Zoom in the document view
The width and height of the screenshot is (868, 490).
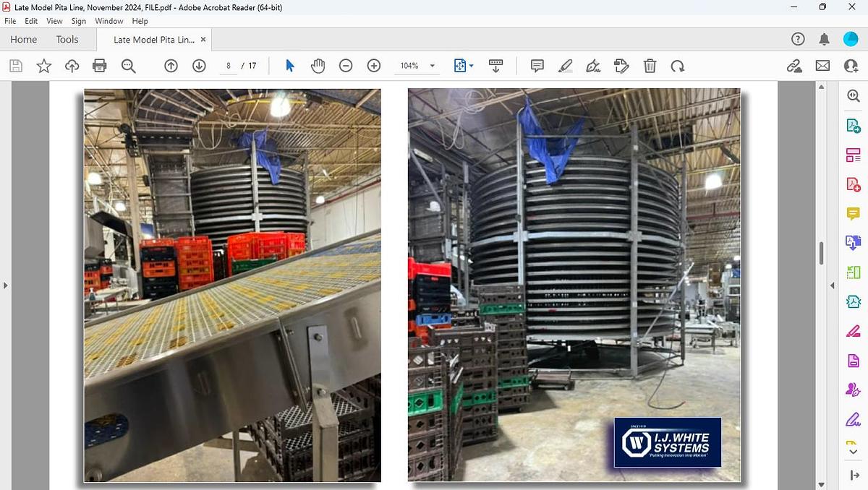pos(374,66)
